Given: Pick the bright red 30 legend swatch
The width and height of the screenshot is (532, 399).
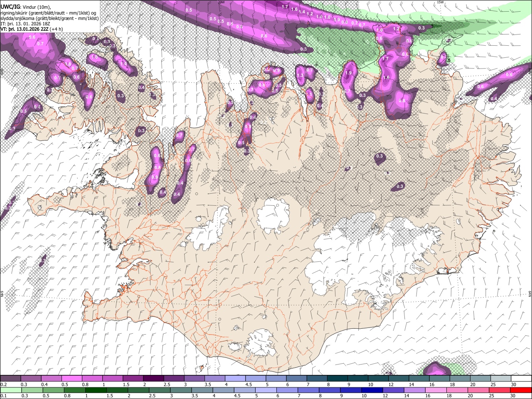Looking at the screenshot, I should pyautogui.click(x=522, y=390).
